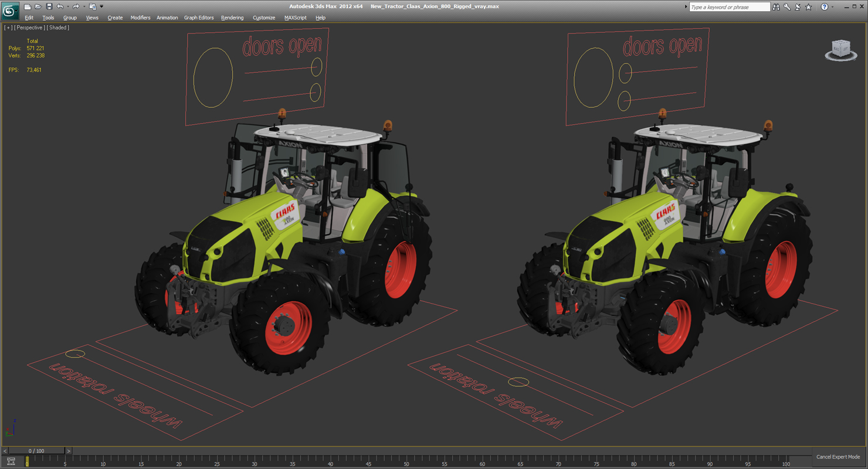Click the wheels rotation slider circle under left tractor

pos(75,354)
